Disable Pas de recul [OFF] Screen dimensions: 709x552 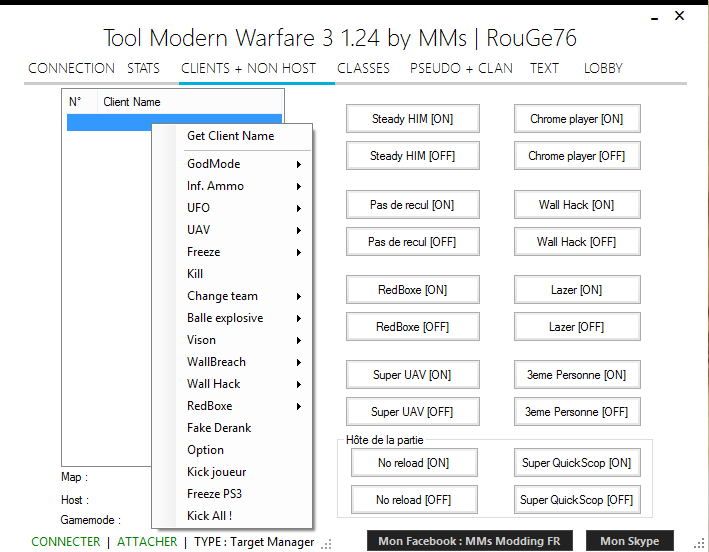pos(412,242)
